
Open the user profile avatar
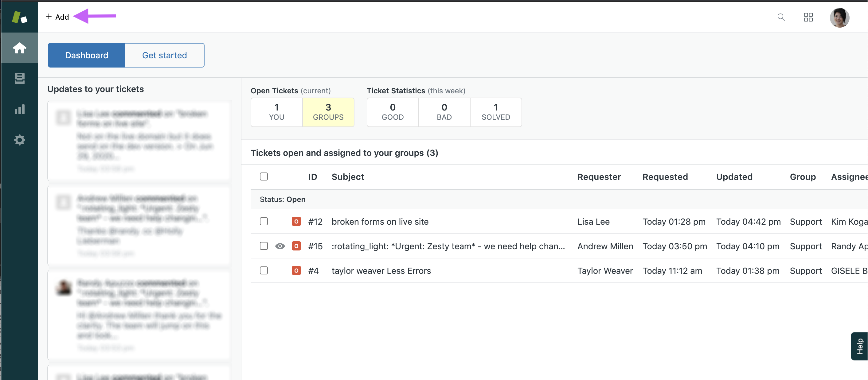tap(839, 17)
